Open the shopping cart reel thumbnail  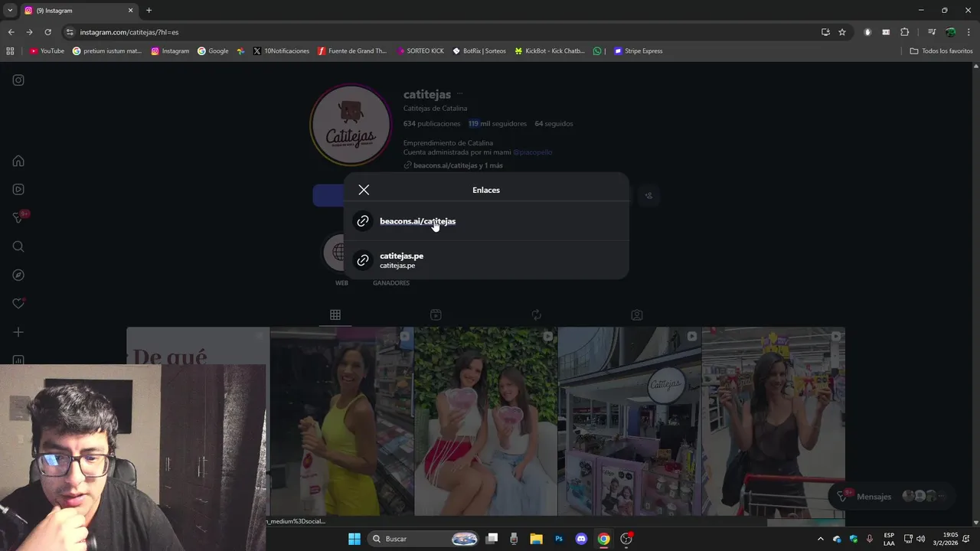[773, 422]
